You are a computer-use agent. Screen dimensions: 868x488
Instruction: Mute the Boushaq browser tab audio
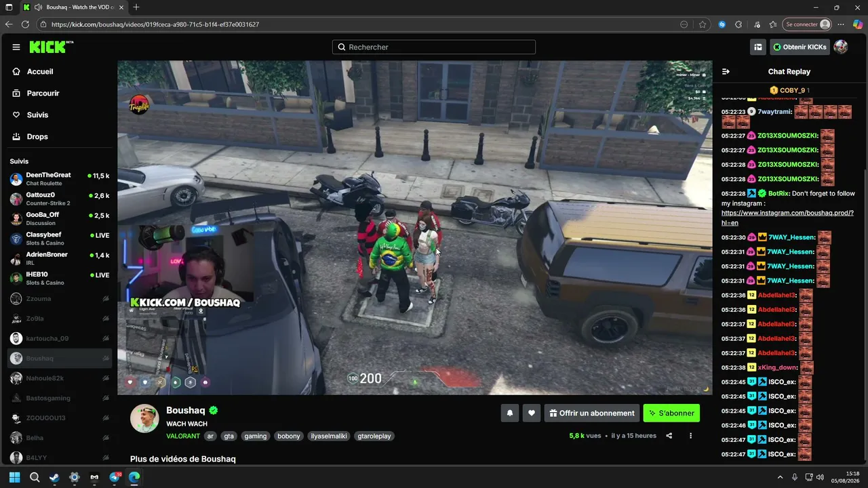pyautogui.click(x=39, y=7)
